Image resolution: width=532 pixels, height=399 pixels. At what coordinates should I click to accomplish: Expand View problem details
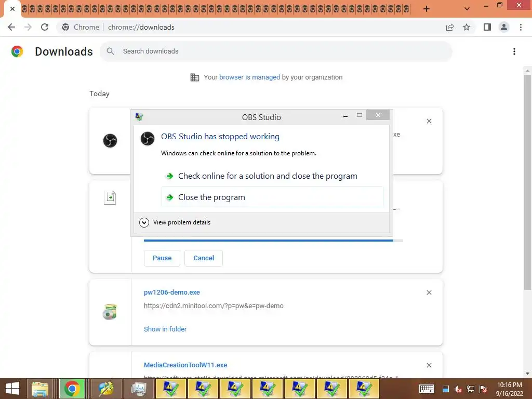[175, 222]
